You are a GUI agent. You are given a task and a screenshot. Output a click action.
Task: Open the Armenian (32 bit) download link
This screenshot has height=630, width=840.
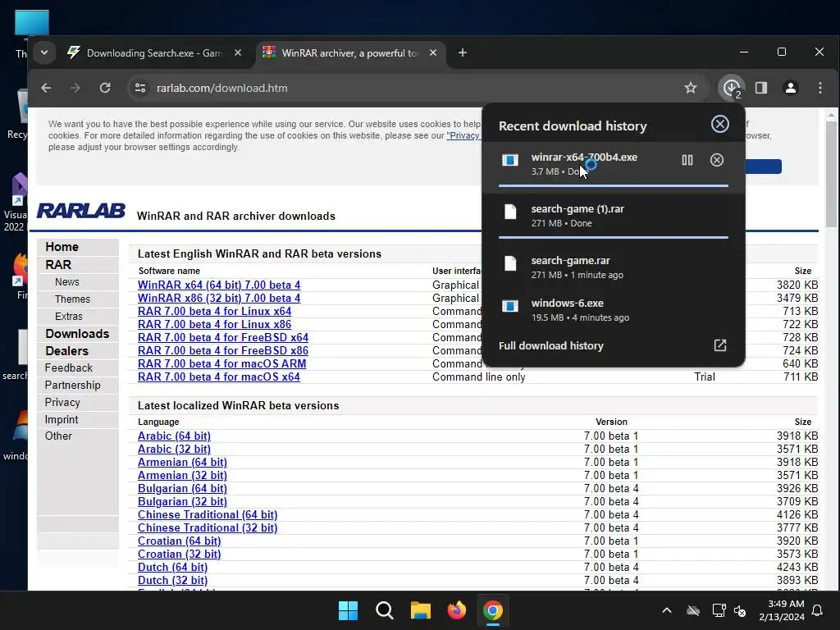point(182,475)
